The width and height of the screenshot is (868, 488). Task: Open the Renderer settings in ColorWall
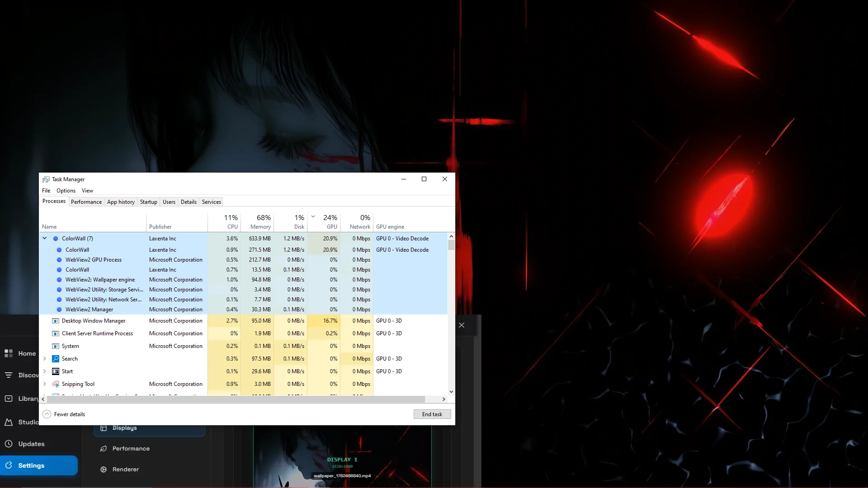tap(119, 469)
